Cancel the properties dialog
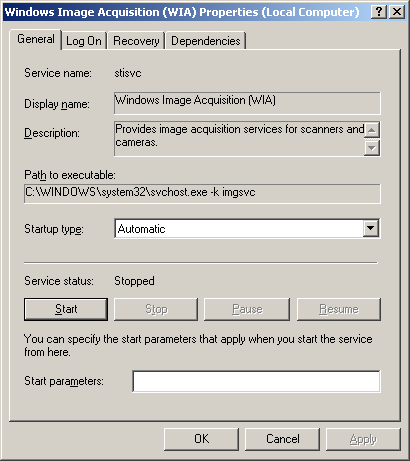410x461 pixels. [282, 439]
